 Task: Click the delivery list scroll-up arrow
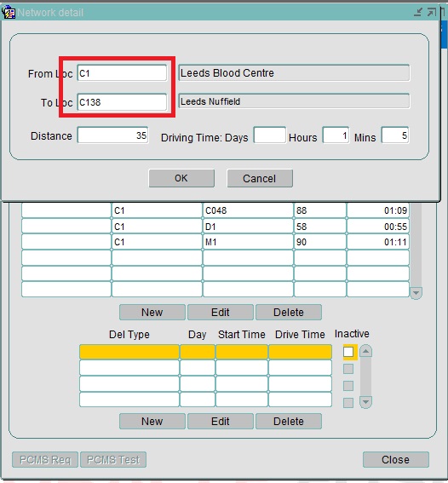click(365, 352)
